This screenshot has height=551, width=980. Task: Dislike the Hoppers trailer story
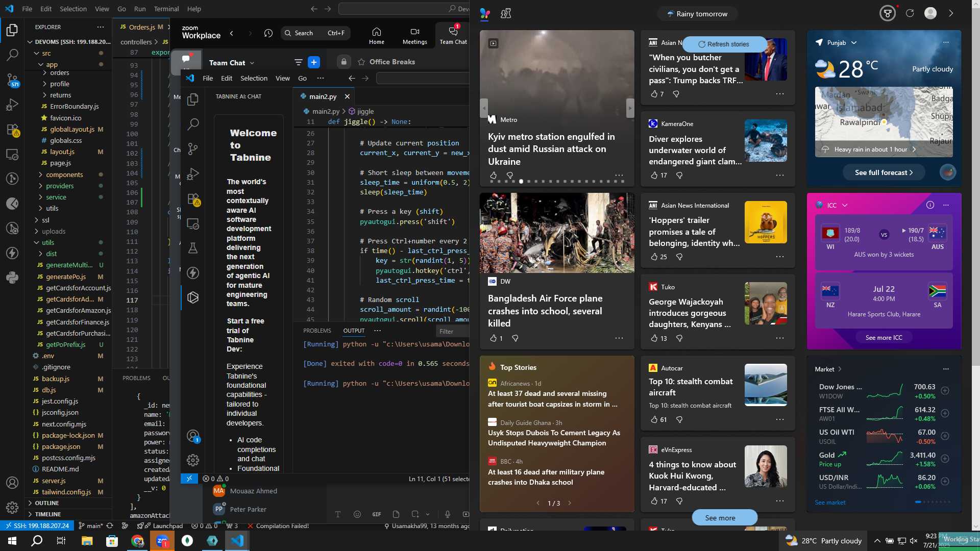tap(679, 257)
